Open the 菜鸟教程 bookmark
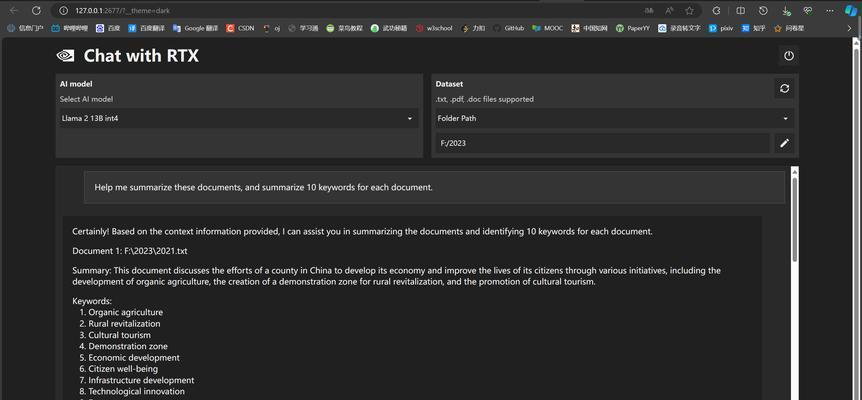 click(x=344, y=28)
